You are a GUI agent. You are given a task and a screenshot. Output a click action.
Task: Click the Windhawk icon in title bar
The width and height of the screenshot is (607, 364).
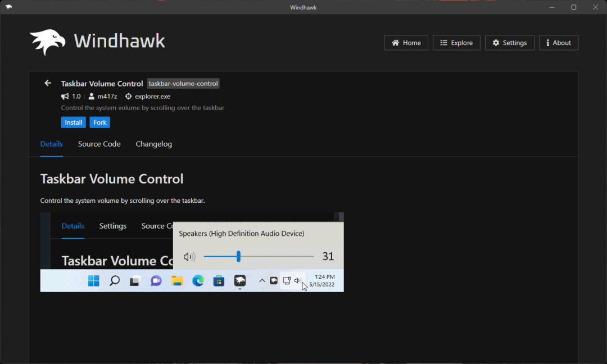(x=8, y=7)
